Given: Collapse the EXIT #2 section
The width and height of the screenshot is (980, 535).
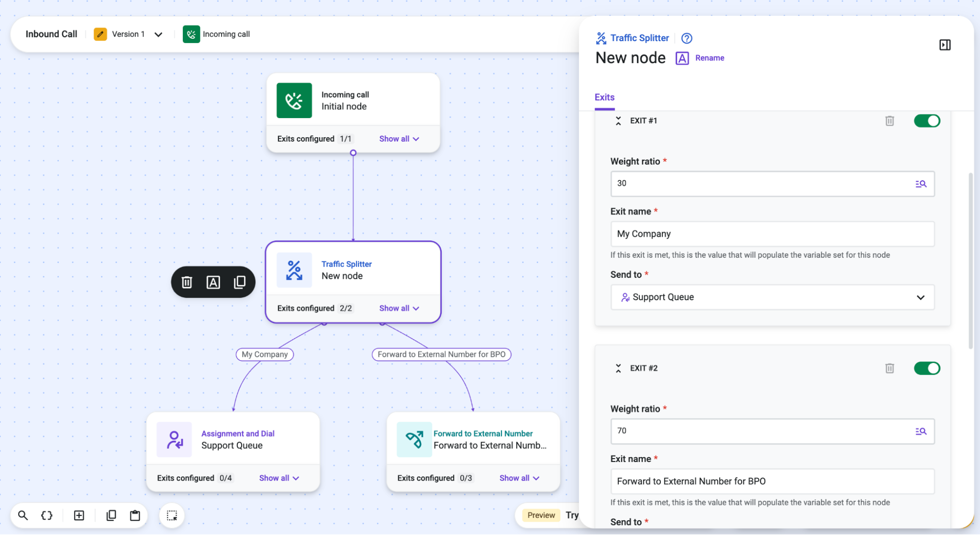Looking at the screenshot, I should (618, 368).
